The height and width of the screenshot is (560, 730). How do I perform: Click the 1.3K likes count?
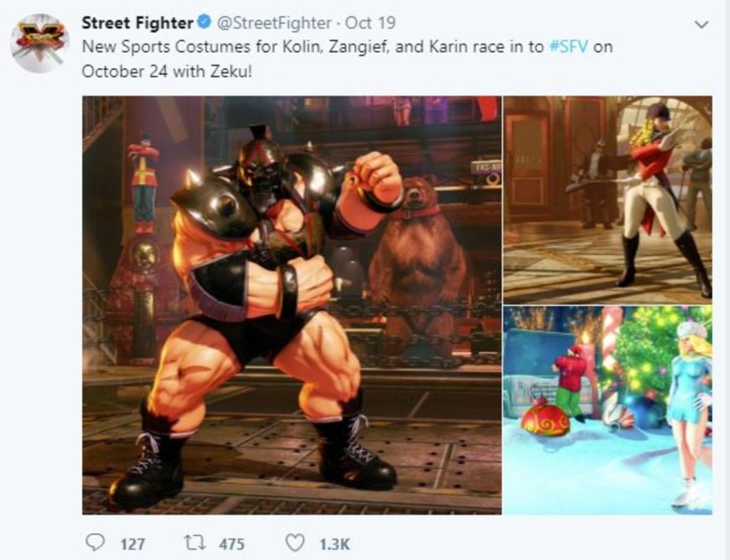tap(335, 544)
